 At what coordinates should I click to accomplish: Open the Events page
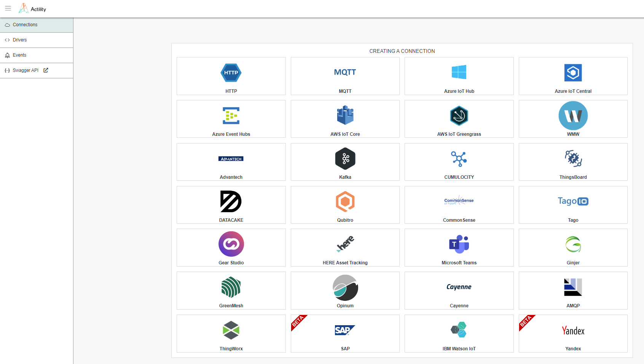(37, 55)
